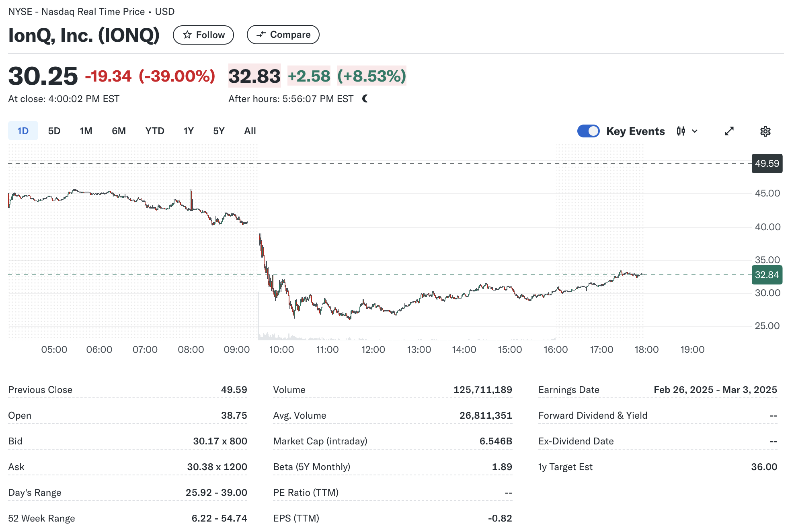
Task: Select the All time range
Action: coord(250,131)
